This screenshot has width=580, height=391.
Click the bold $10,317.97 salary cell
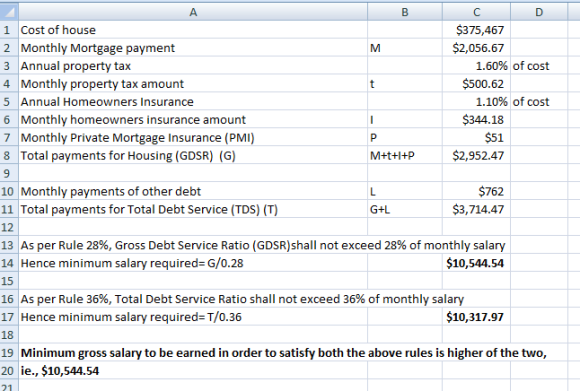coord(476,317)
